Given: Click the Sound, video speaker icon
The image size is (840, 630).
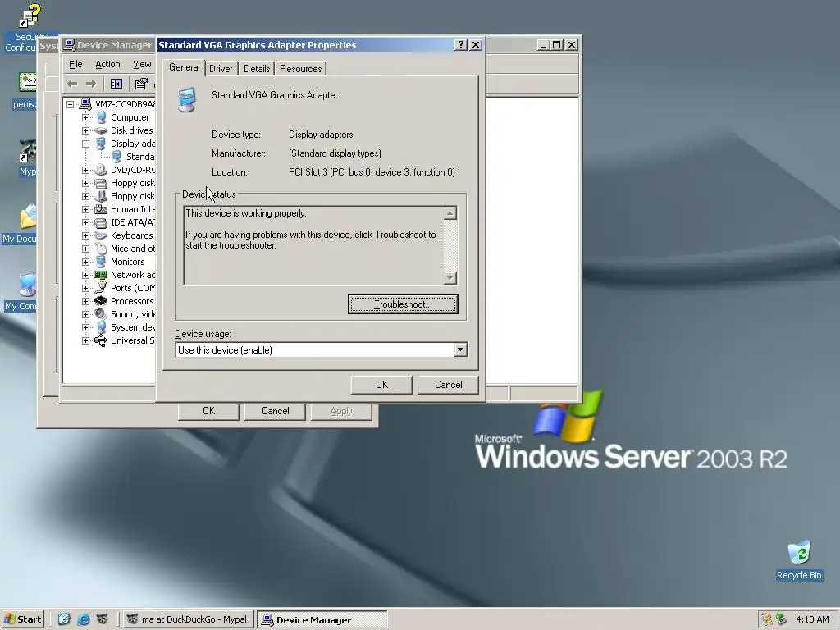Looking at the screenshot, I should [101, 314].
